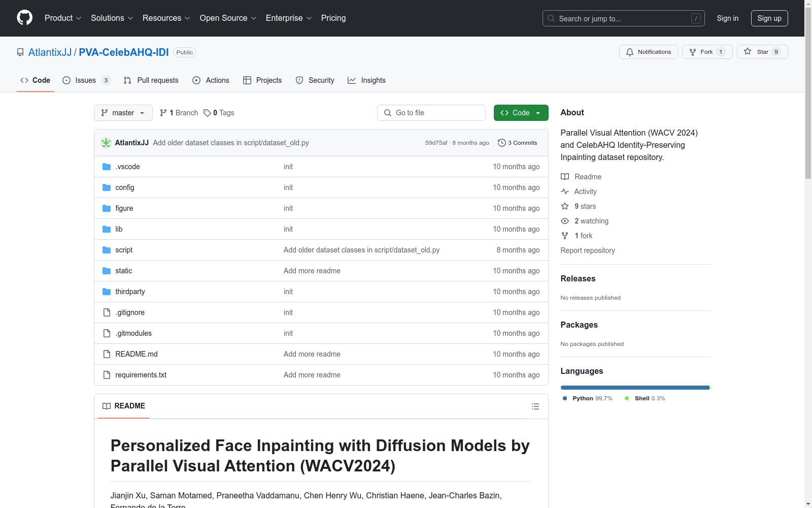This screenshot has height=508, width=812.
Task: Click the Go to file search box
Action: tap(431, 113)
